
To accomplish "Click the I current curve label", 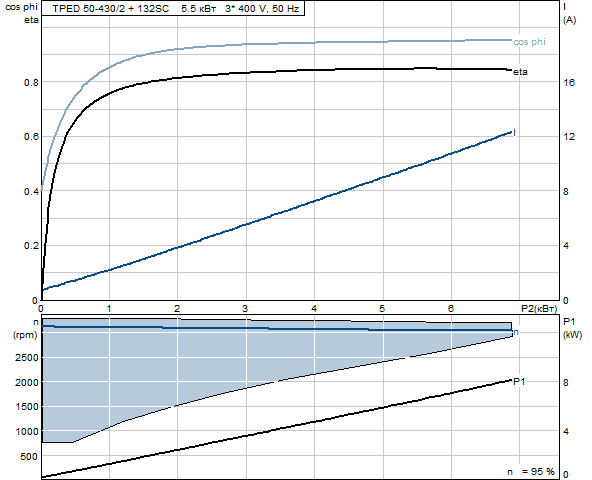I will pos(515,133).
